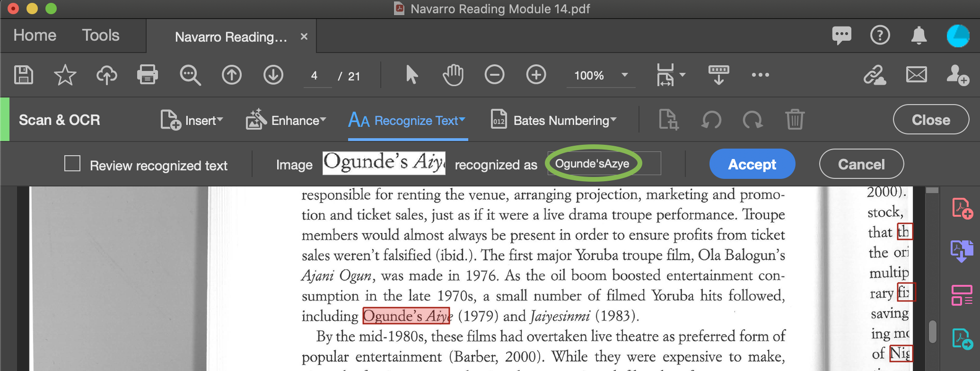The width and height of the screenshot is (980, 371).
Task: Accept the recognized text correction
Action: 752,164
